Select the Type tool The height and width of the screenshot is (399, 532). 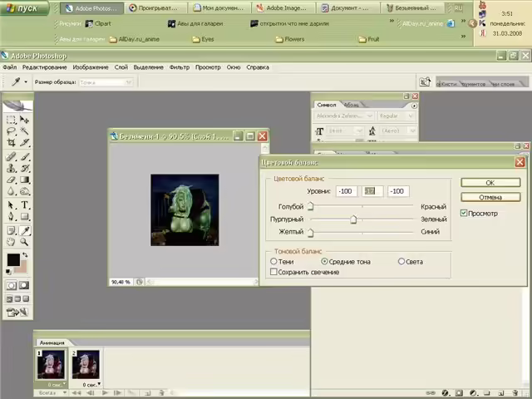coord(24,205)
